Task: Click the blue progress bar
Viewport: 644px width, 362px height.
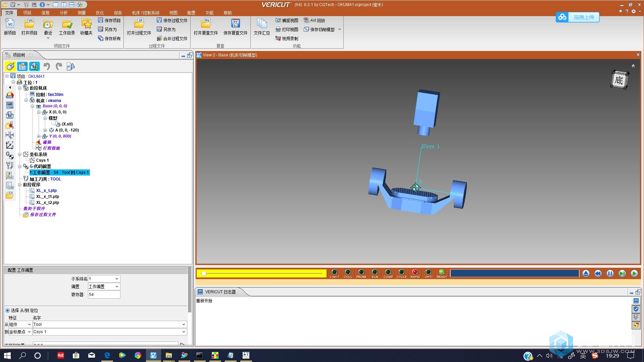Action: (514, 273)
